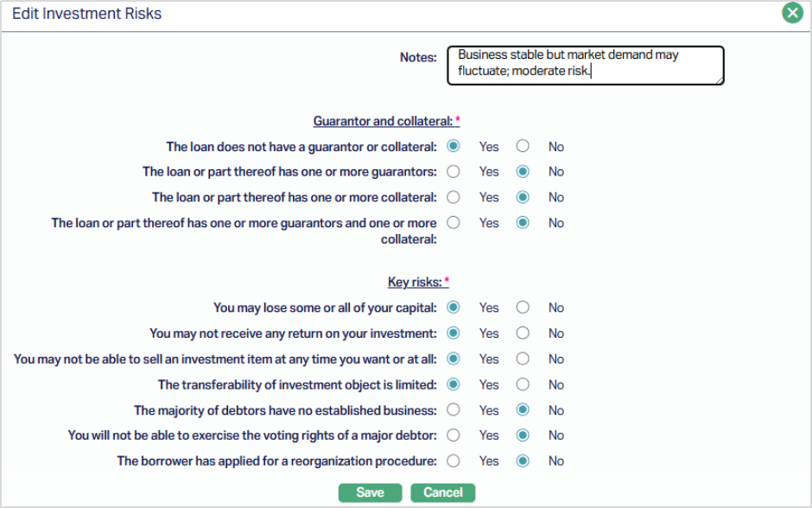Viewport: 812px width, 508px height.
Task: Click into the Notes text field
Action: tap(585, 66)
